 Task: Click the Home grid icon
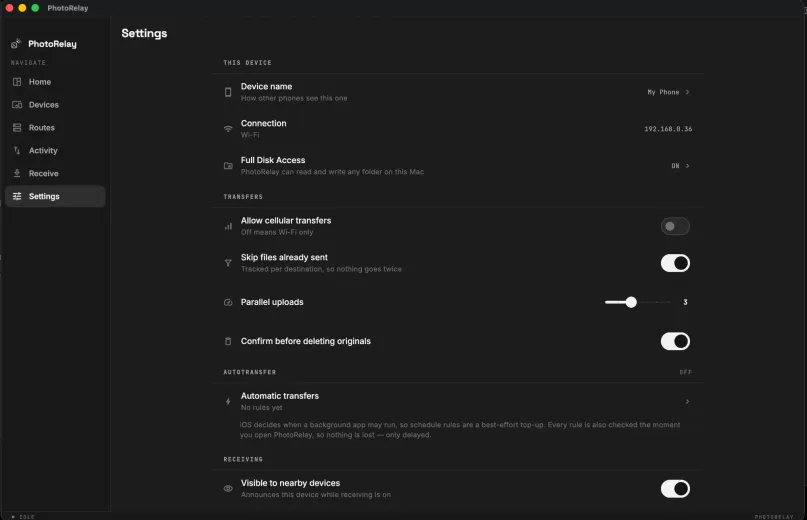point(17,82)
